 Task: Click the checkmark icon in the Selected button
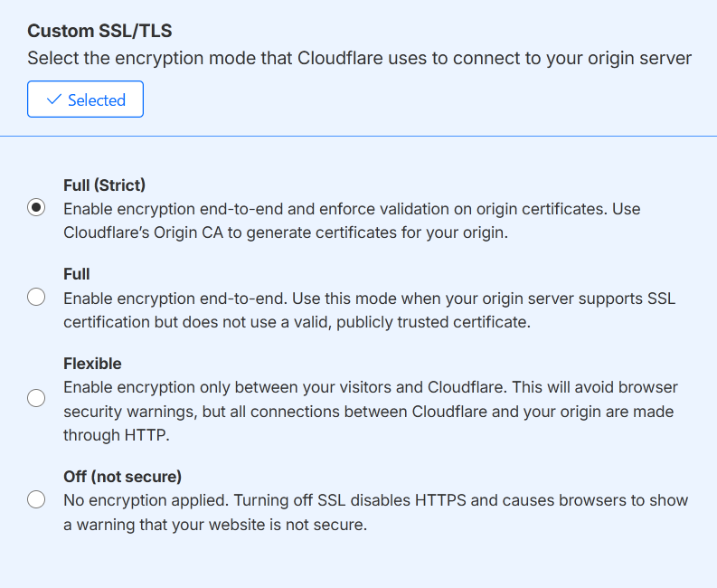pyautogui.click(x=53, y=100)
